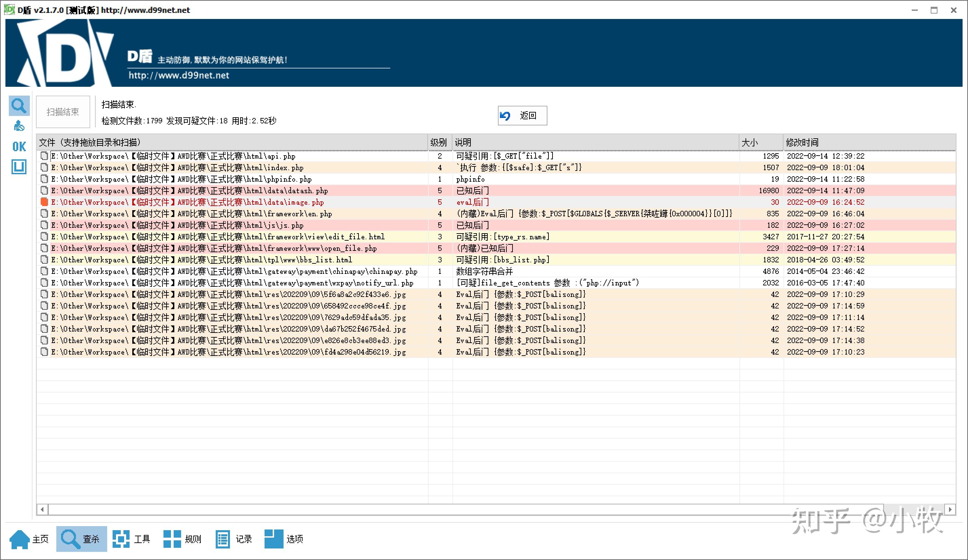The image size is (968, 560).
Task: Click the magnifier scan icon in left sidebar
Action: [x=19, y=105]
